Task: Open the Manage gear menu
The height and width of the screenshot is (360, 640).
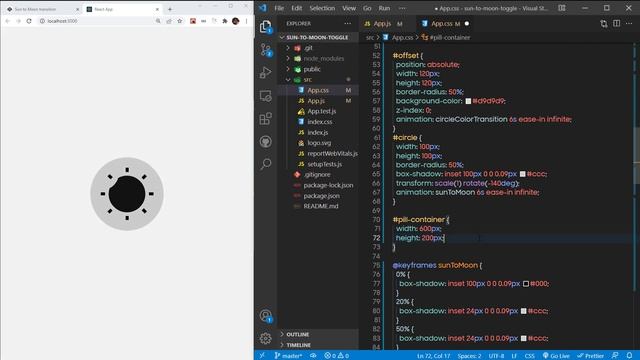Action: (266, 338)
